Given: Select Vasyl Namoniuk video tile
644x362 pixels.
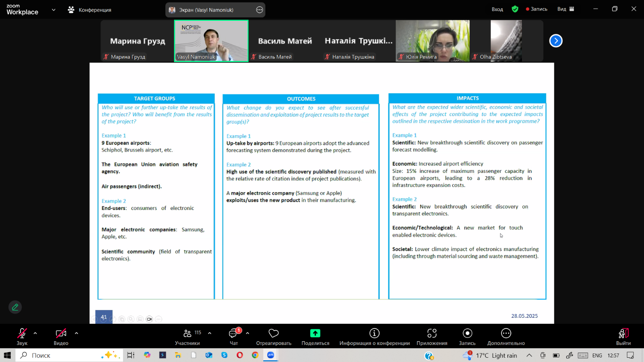Looking at the screenshot, I should pyautogui.click(x=211, y=41).
